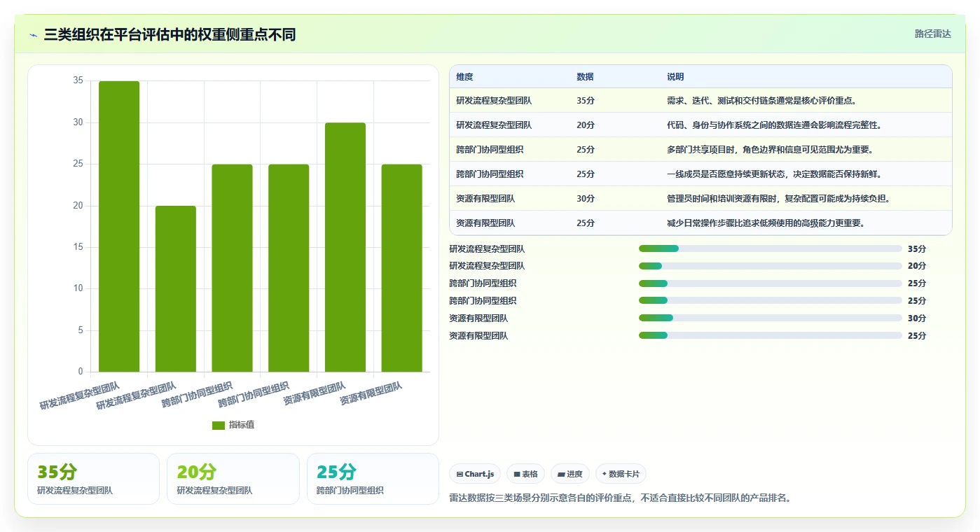The width and height of the screenshot is (980, 532).
Task: Click the y-axis label 10
Action: click(x=78, y=288)
